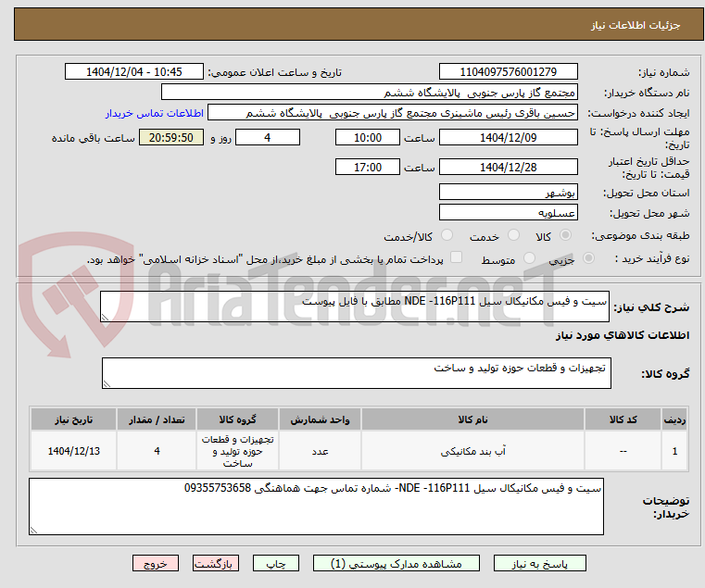
Task: Click the نام دستگاه خریدار field
Action: tap(369, 93)
